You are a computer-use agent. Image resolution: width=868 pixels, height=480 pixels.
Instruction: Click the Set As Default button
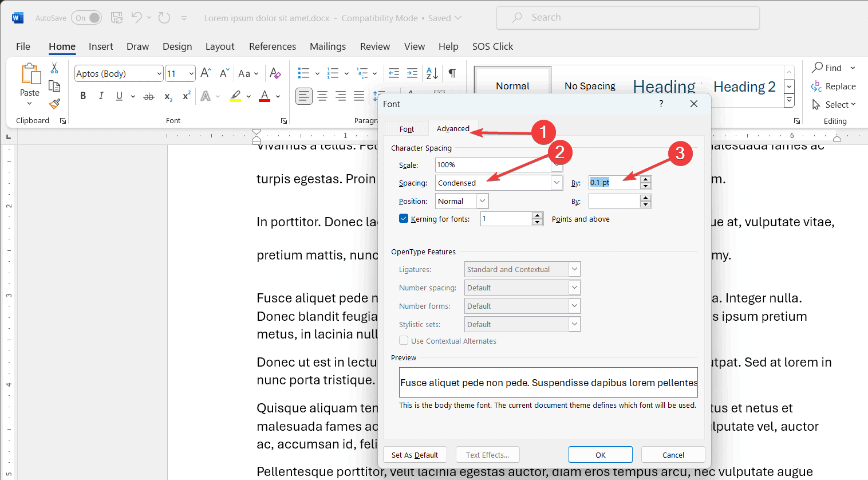click(415, 455)
